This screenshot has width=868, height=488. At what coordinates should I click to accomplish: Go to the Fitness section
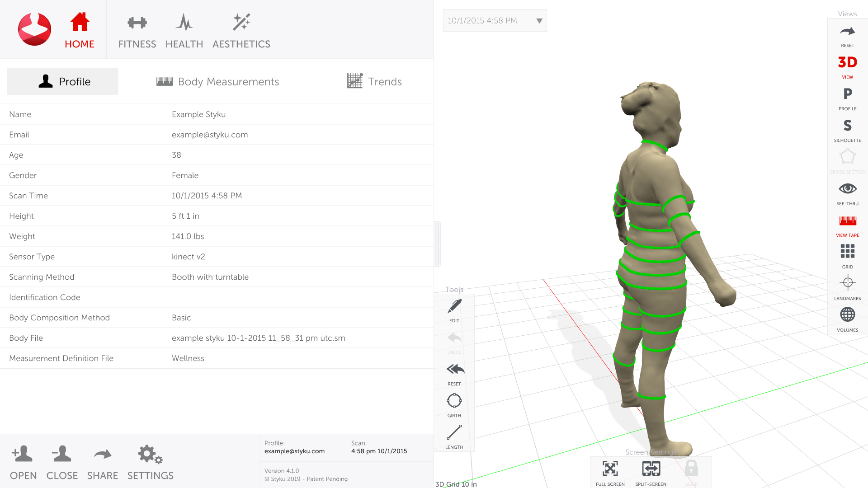click(137, 31)
